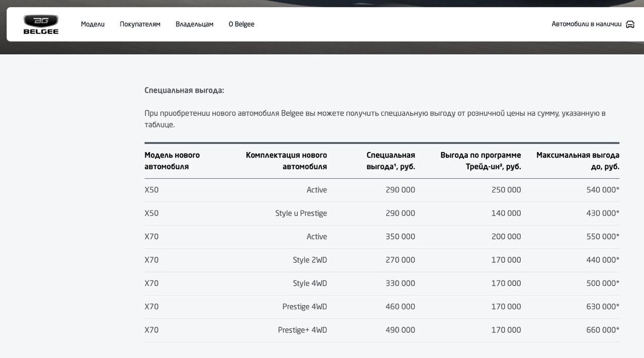Click the Специальная выгода, руб. column header
Screen dimensions: 644x358
coord(391,161)
